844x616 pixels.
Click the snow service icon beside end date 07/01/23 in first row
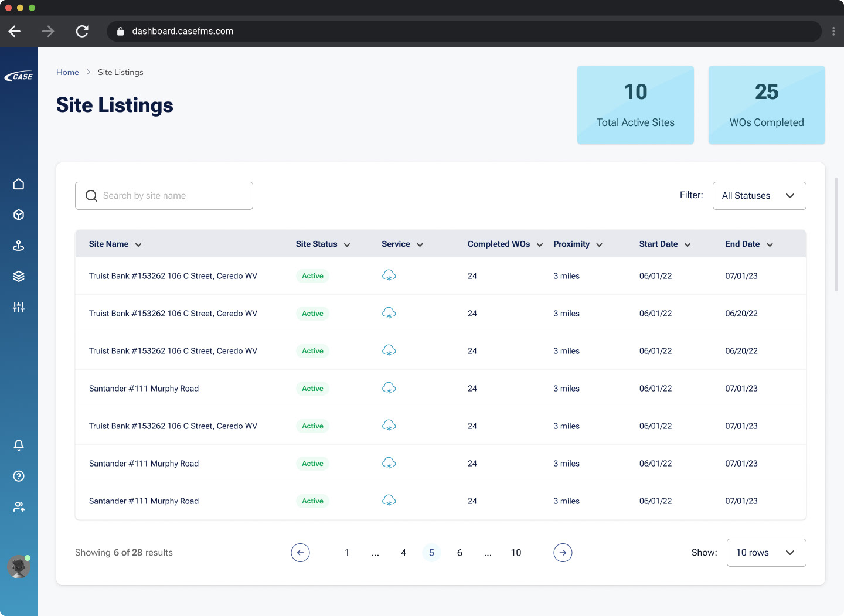tap(389, 275)
